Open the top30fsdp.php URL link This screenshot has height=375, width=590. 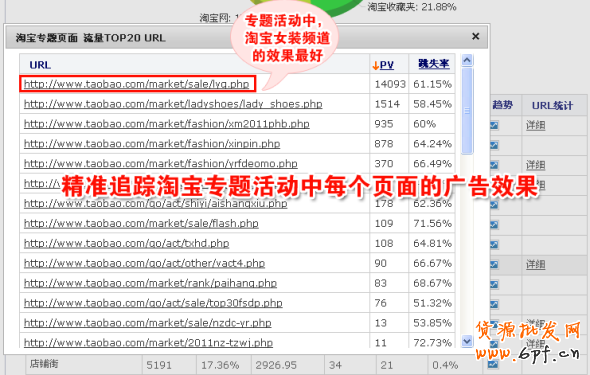click(x=153, y=303)
